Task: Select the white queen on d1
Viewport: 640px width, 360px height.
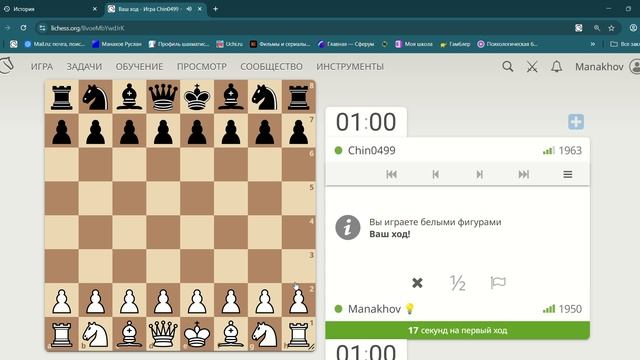Action: pyautogui.click(x=163, y=334)
